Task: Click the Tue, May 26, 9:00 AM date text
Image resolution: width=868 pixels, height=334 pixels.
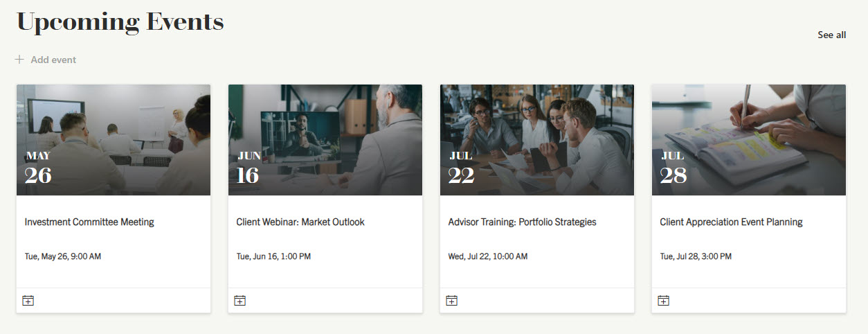Action: [x=63, y=256]
